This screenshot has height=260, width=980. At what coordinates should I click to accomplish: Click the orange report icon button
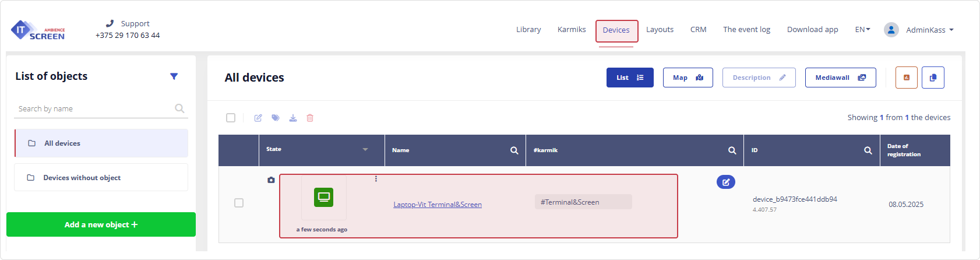[906, 78]
